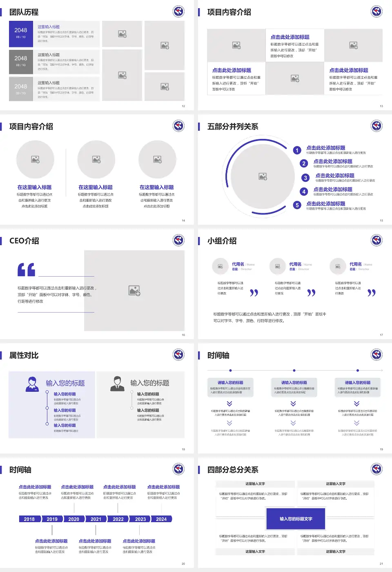Select the 2021 year segment on the timeline
This screenshot has width=392, height=572.
click(96, 519)
